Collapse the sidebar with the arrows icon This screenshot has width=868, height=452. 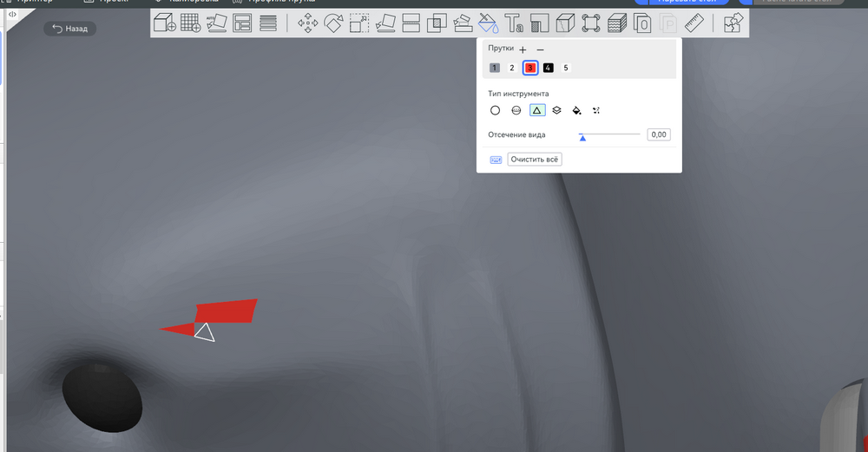(x=12, y=15)
